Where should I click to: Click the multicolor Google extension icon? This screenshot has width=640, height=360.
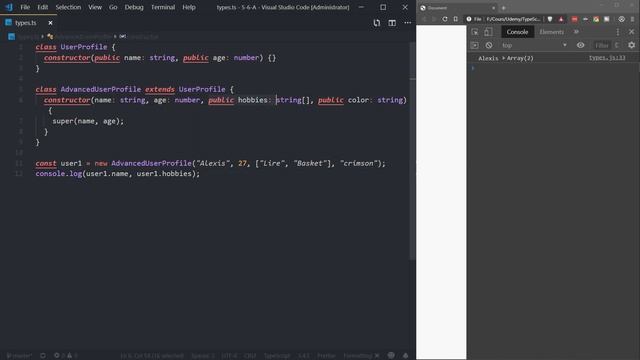click(596, 19)
